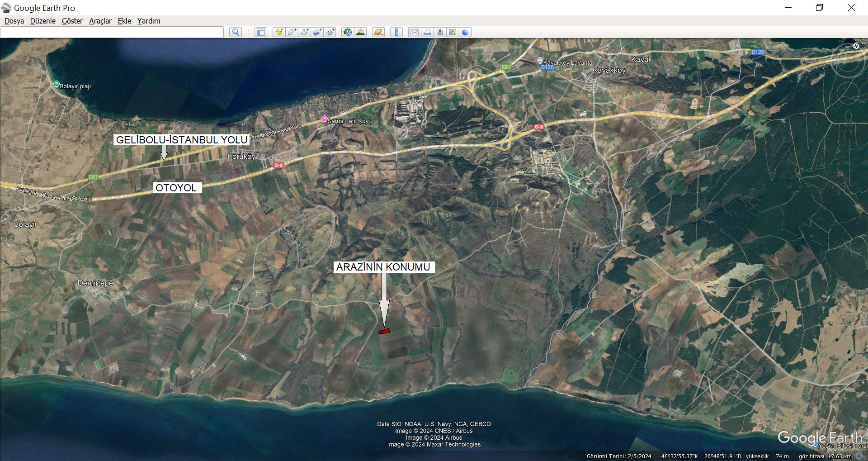
Task: Toggle sunlight across the landscape
Action: coord(360,32)
